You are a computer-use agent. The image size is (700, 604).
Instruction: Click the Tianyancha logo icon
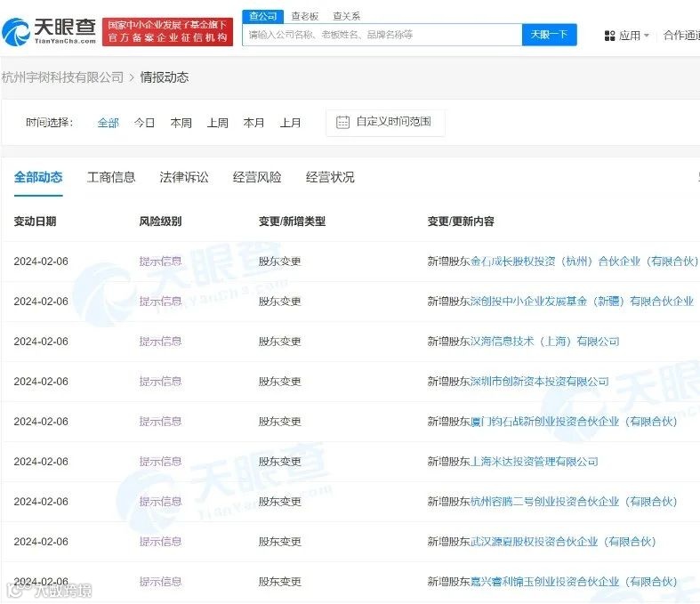coord(16,32)
